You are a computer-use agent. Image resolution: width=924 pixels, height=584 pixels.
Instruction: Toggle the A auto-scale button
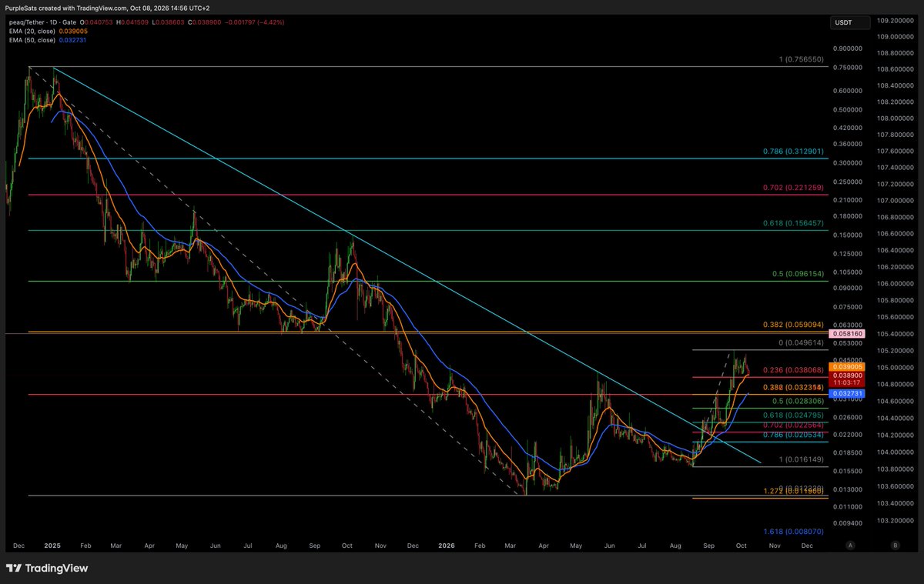click(x=850, y=545)
